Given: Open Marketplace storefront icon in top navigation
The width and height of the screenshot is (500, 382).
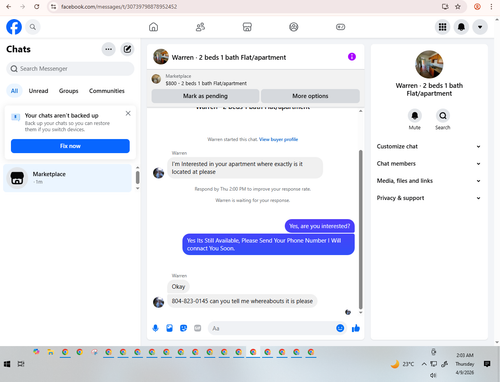Looking at the screenshot, I should click(247, 27).
